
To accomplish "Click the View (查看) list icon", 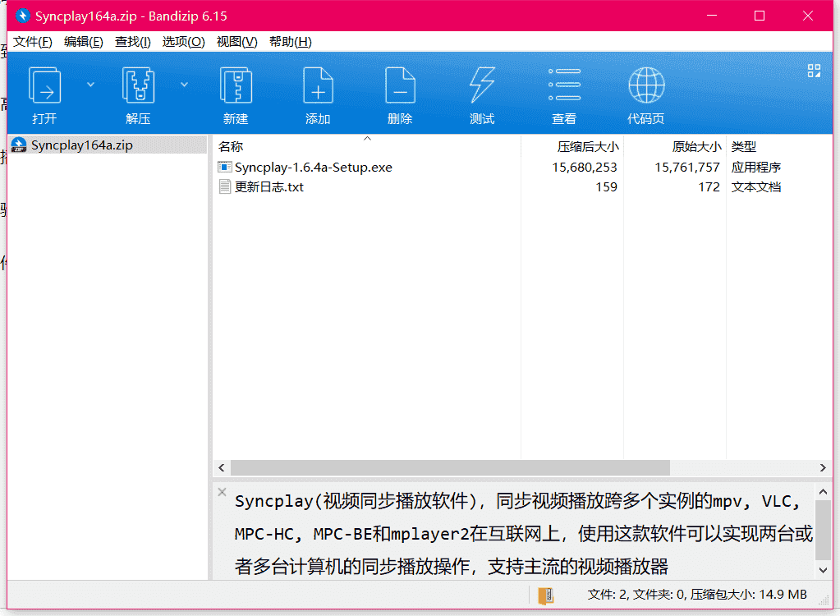I will click(x=564, y=85).
